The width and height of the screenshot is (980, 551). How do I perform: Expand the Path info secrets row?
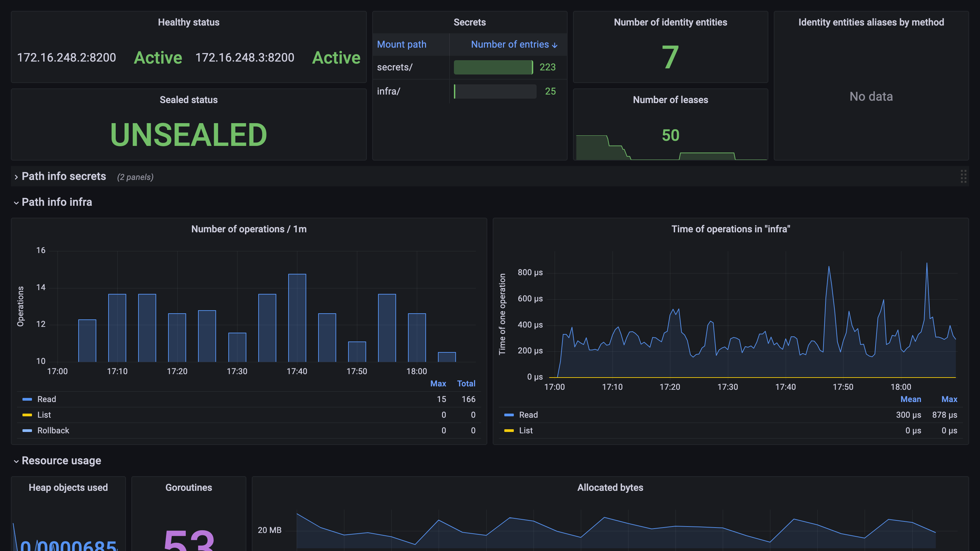coord(63,177)
